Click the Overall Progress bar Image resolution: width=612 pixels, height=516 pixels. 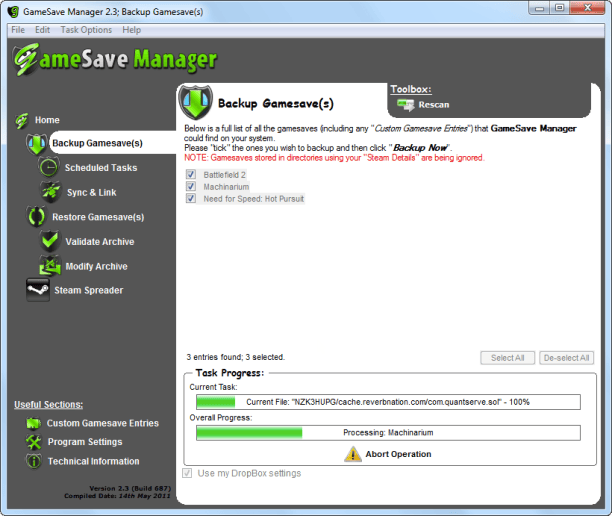tap(388, 432)
